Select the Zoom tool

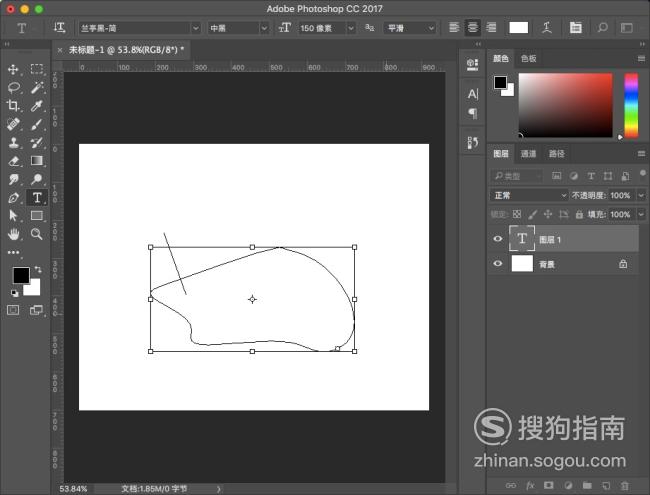pos(36,234)
